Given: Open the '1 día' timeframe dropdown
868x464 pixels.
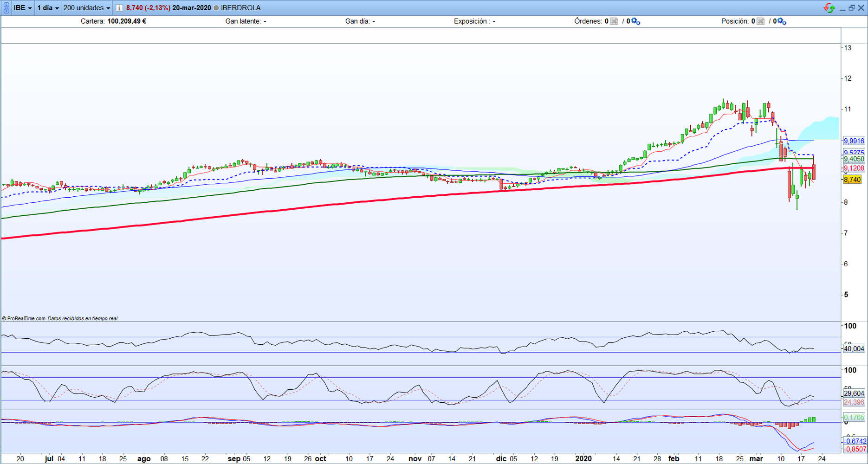Looking at the screenshot, I should pos(48,8).
